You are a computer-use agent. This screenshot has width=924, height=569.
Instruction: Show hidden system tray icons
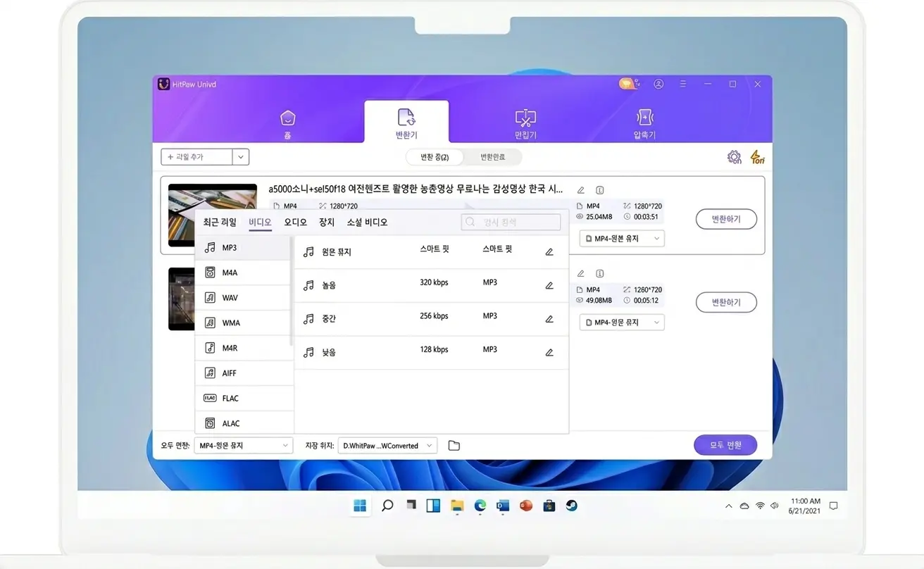[728, 506]
